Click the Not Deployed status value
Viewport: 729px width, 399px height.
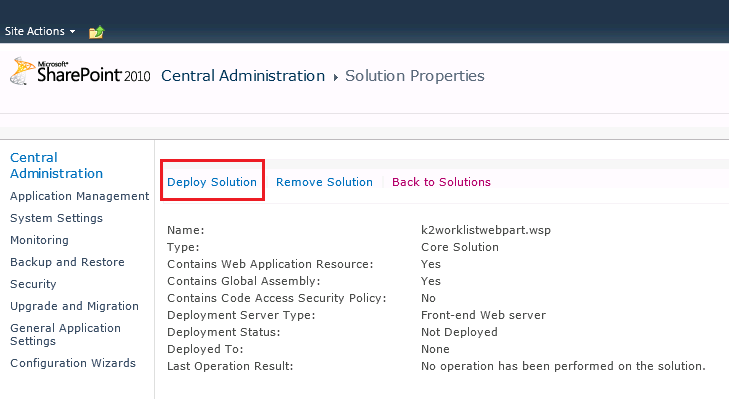click(459, 332)
